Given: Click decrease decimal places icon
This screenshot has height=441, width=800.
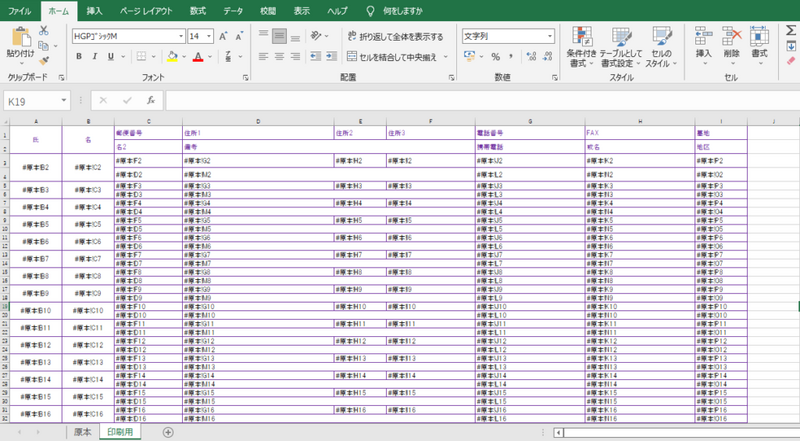Looking at the screenshot, I should point(547,57).
